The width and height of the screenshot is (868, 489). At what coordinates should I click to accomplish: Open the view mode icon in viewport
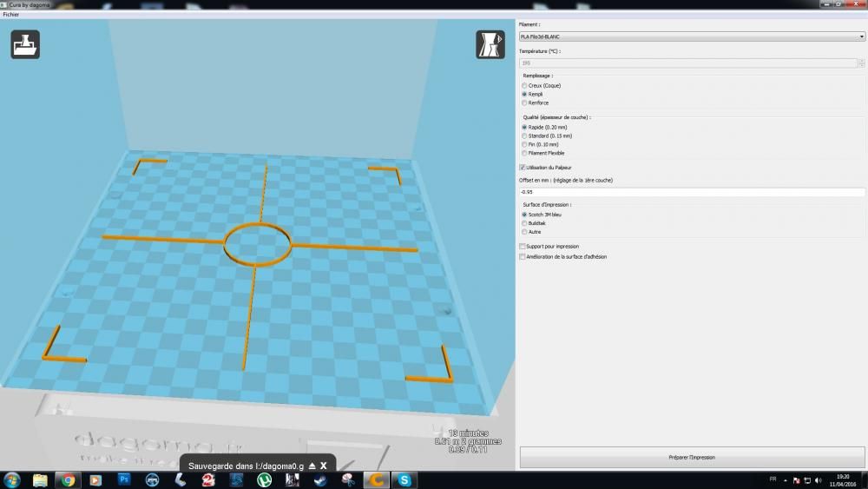coord(490,44)
